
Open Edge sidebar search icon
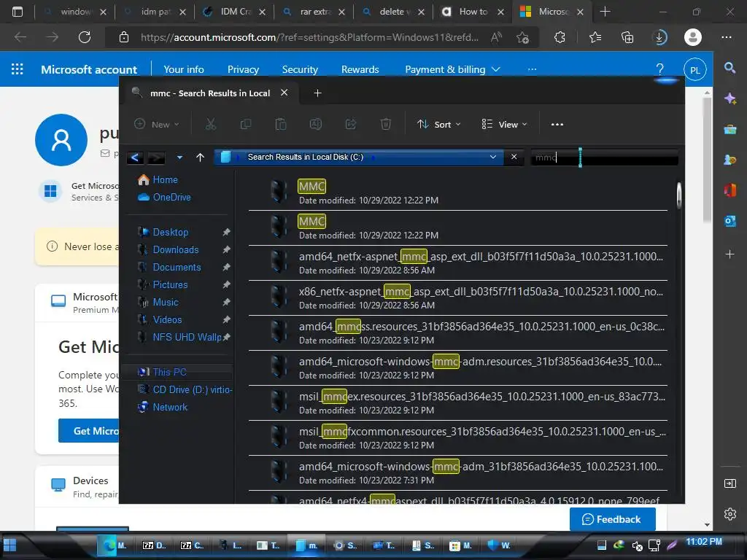pos(729,68)
